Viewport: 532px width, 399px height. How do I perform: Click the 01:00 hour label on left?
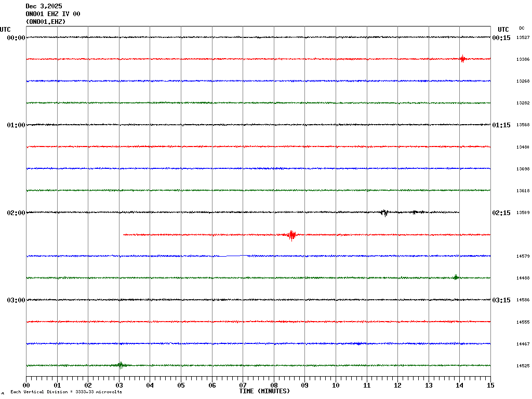[16, 125]
